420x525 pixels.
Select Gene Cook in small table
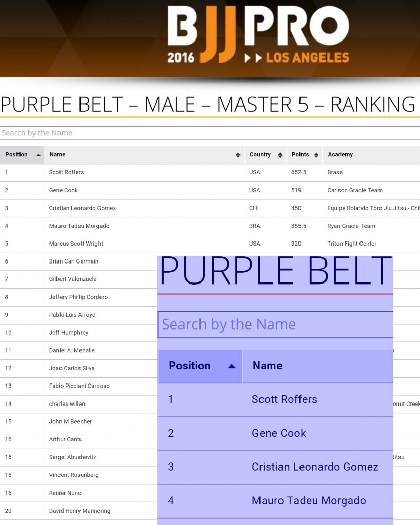[63, 190]
